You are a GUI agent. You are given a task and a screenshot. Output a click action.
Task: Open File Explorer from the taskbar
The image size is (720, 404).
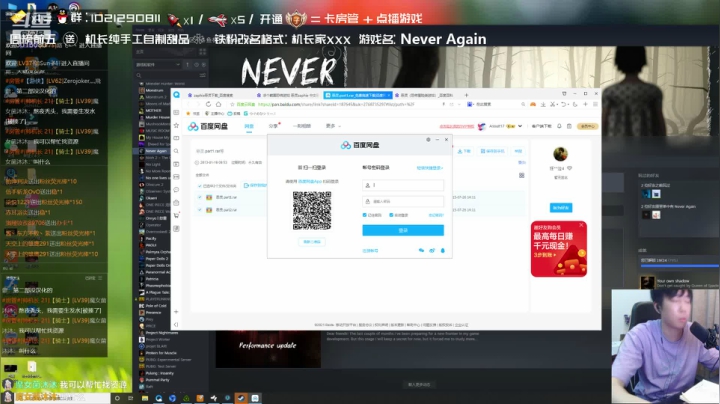pyautogui.click(x=145, y=398)
